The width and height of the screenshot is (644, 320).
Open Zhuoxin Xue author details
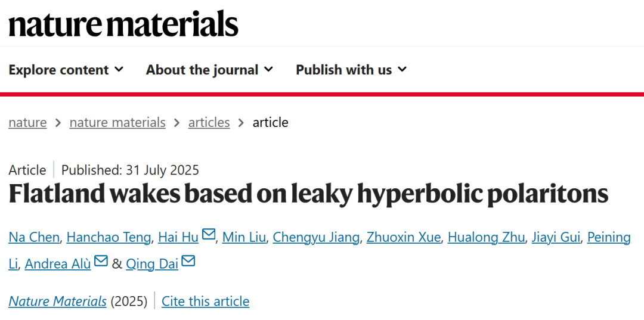click(404, 237)
